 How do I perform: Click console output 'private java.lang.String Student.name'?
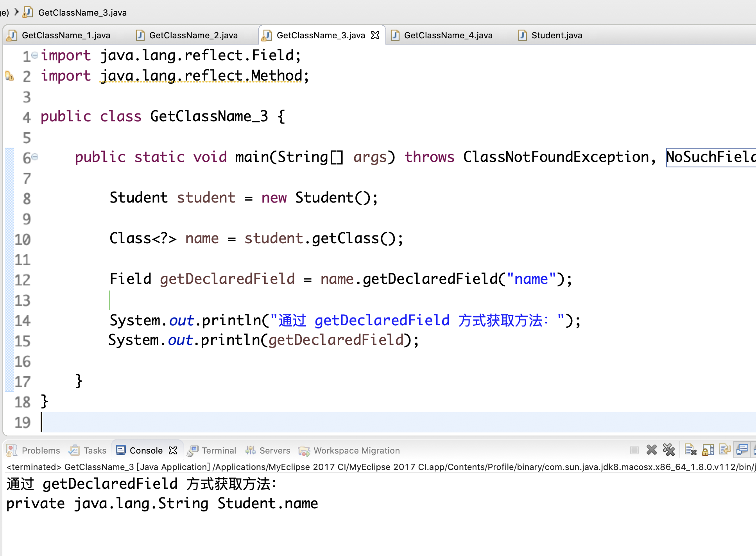point(162,503)
